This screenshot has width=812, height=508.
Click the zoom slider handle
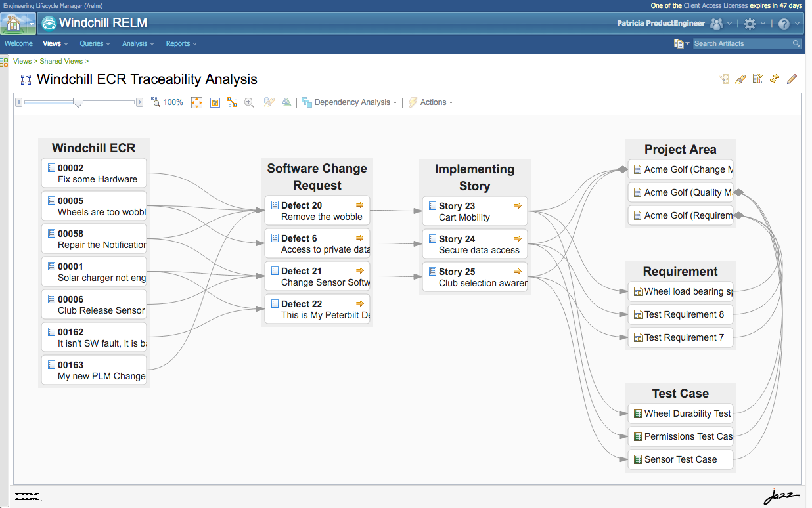pyautogui.click(x=78, y=102)
